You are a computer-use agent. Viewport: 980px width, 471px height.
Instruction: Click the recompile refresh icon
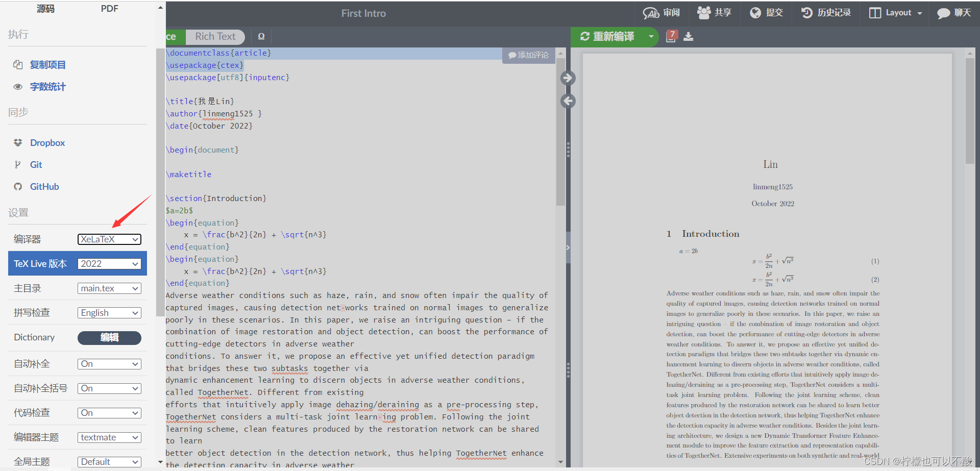pos(585,37)
